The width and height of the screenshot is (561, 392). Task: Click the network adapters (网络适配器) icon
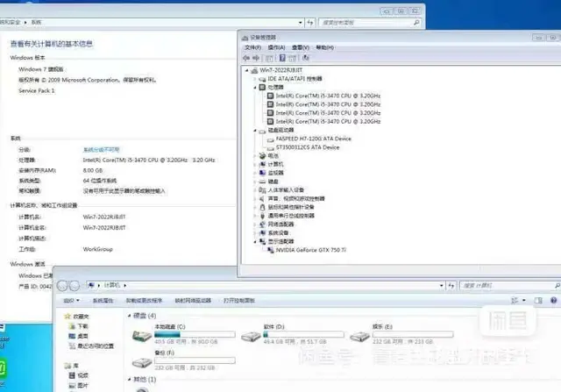coord(262,225)
